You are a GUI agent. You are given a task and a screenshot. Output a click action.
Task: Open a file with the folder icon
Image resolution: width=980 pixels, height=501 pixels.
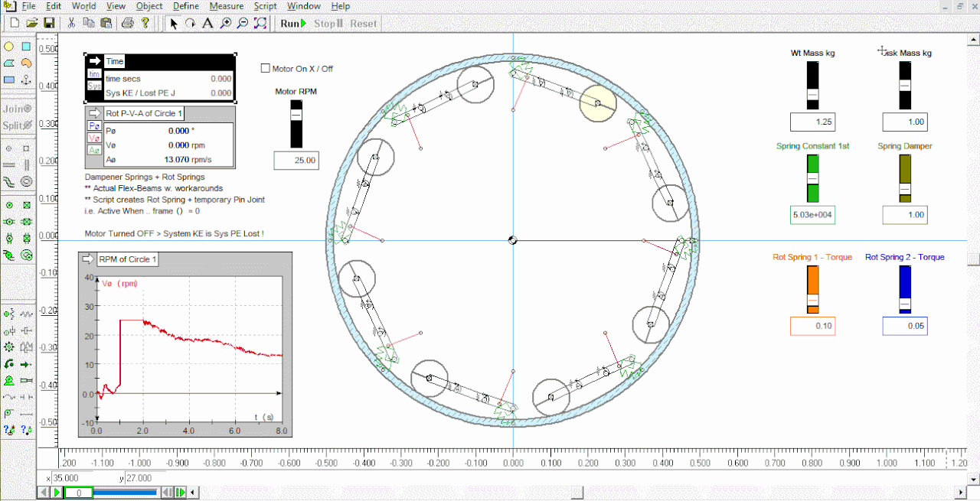[31, 24]
